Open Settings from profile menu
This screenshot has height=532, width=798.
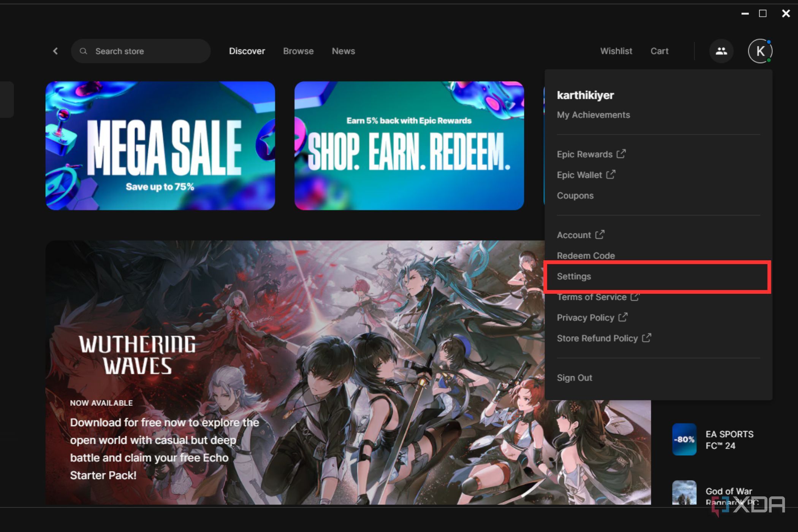(x=574, y=276)
